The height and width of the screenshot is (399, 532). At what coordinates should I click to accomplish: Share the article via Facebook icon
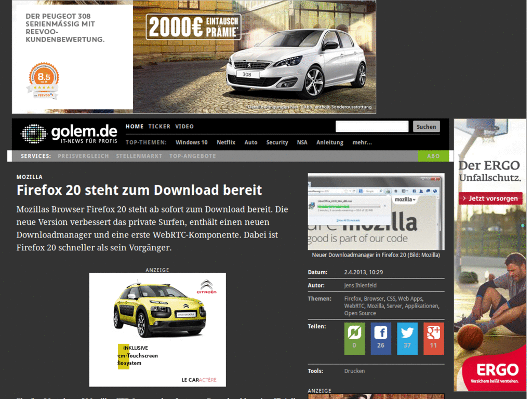point(381,339)
